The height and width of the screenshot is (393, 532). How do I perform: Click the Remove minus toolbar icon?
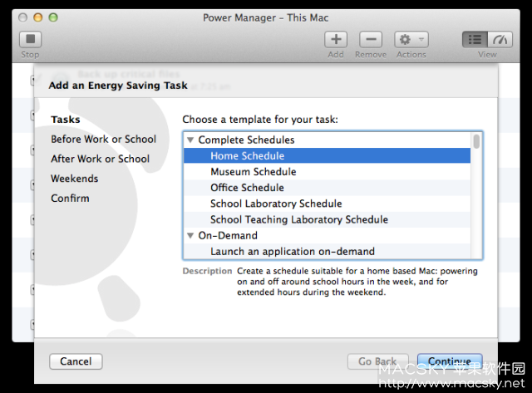(x=371, y=39)
